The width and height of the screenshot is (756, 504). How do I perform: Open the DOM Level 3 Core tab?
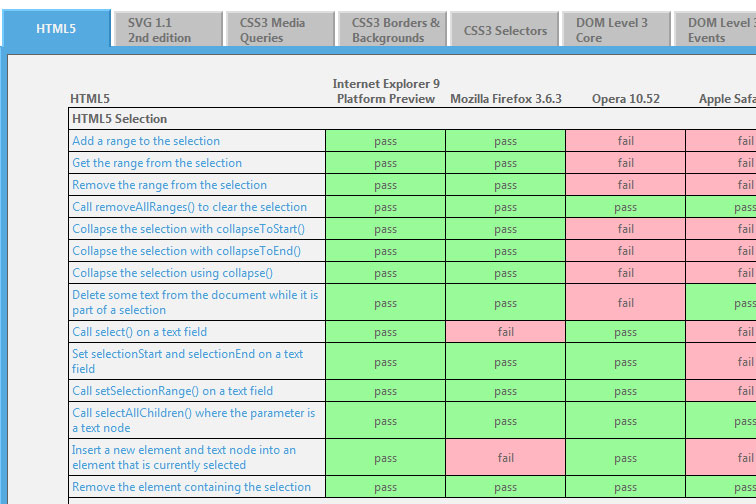(616, 30)
